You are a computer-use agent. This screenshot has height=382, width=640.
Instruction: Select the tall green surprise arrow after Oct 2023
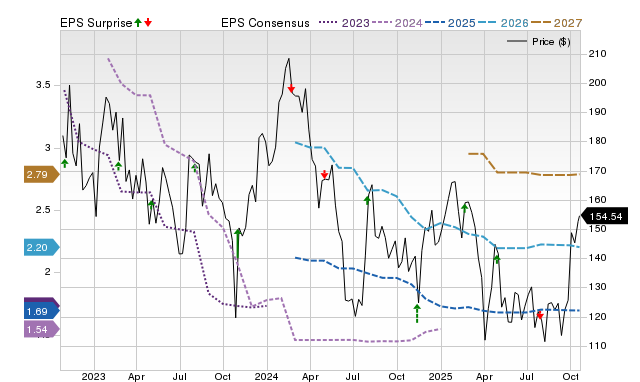[238, 244]
